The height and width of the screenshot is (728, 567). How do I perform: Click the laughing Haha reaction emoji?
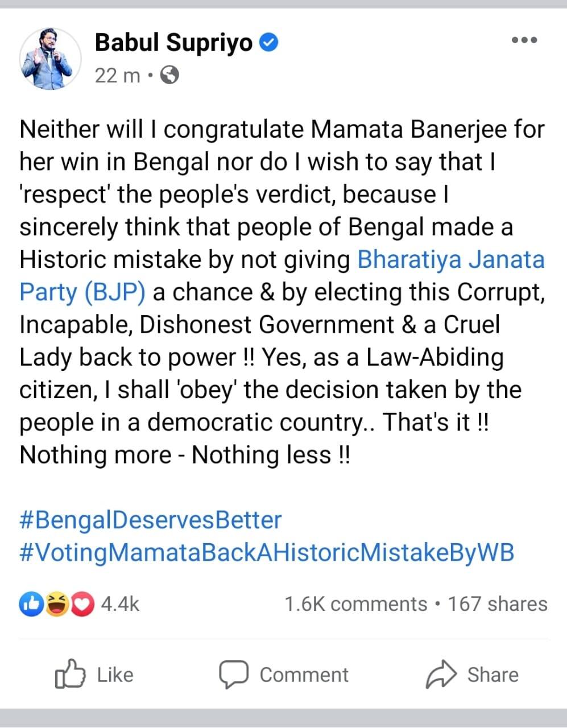57,604
